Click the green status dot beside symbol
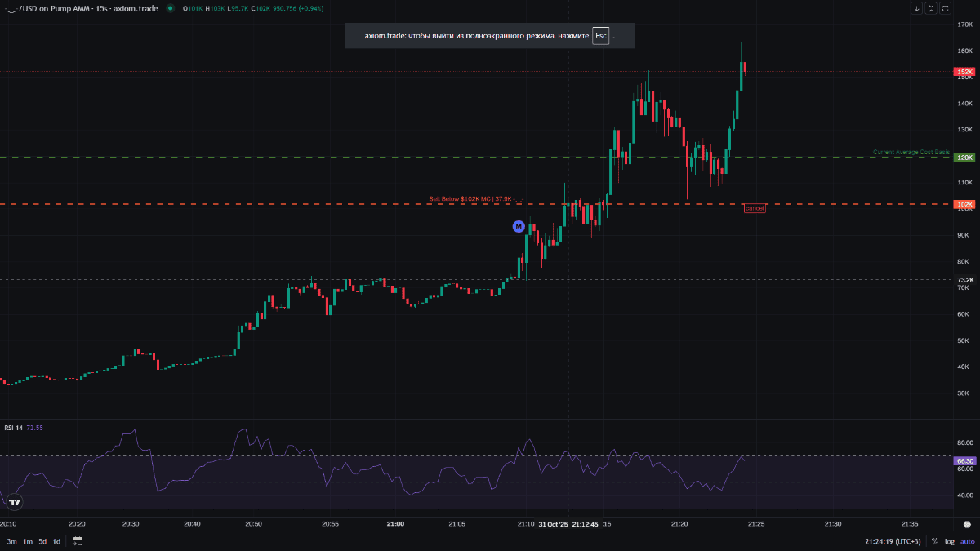Image resolution: width=980 pixels, height=551 pixels. pyautogui.click(x=170, y=8)
